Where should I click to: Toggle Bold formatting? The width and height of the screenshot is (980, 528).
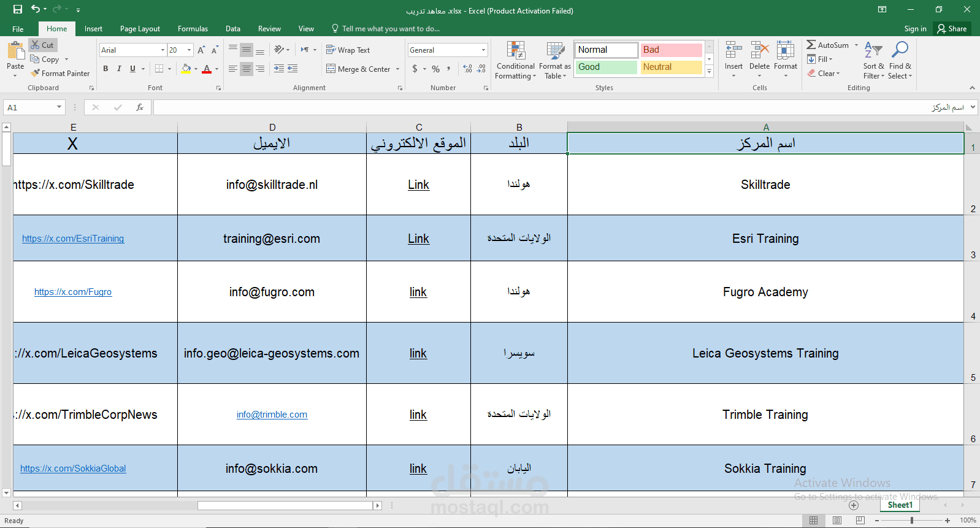(x=105, y=69)
